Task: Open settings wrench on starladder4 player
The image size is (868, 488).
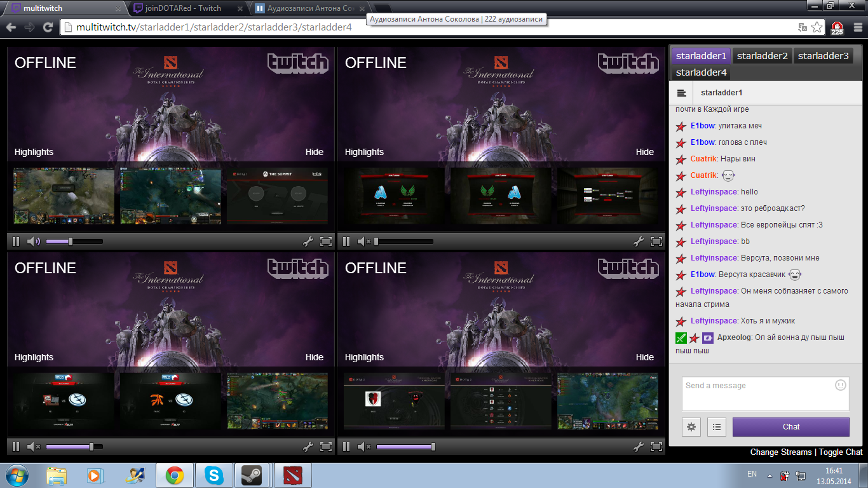Action: [x=639, y=447]
